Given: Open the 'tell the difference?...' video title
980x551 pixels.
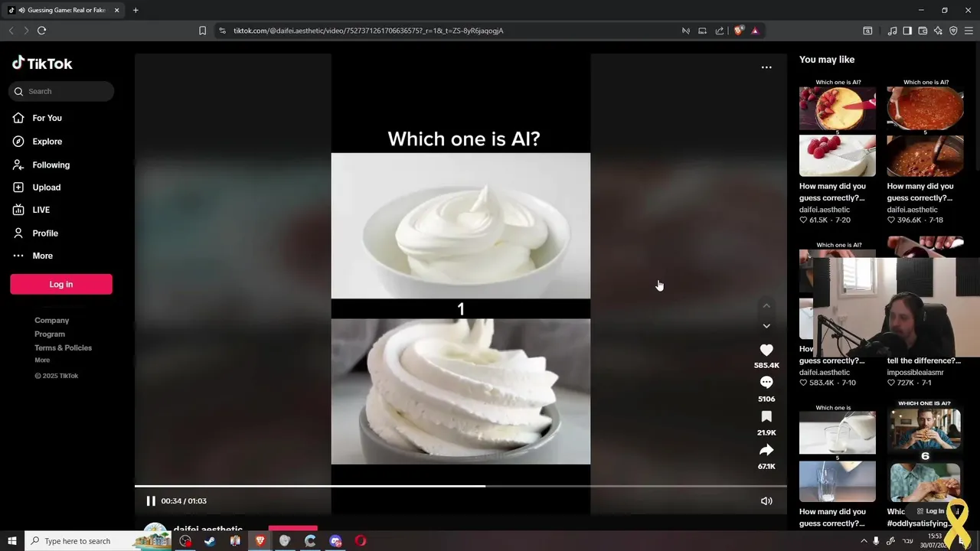Looking at the screenshot, I should point(924,360).
